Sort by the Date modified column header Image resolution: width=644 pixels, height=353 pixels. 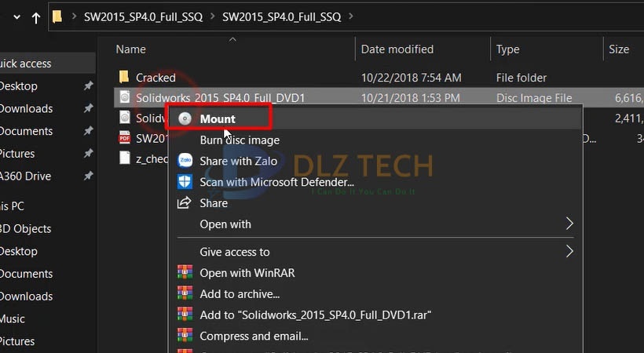click(397, 49)
